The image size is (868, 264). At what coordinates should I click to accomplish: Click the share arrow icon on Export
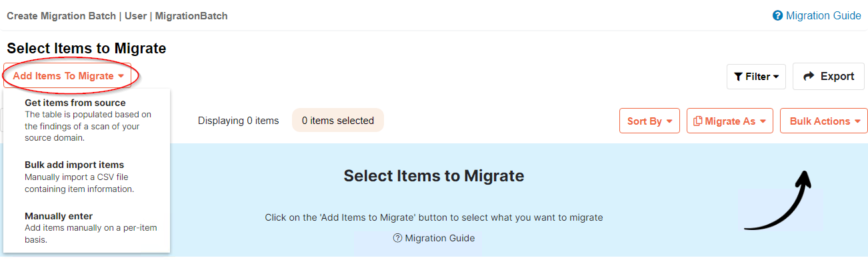(809, 77)
